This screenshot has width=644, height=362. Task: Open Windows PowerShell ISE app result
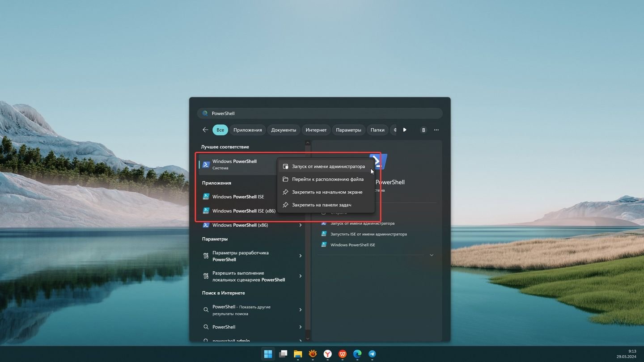(x=238, y=197)
